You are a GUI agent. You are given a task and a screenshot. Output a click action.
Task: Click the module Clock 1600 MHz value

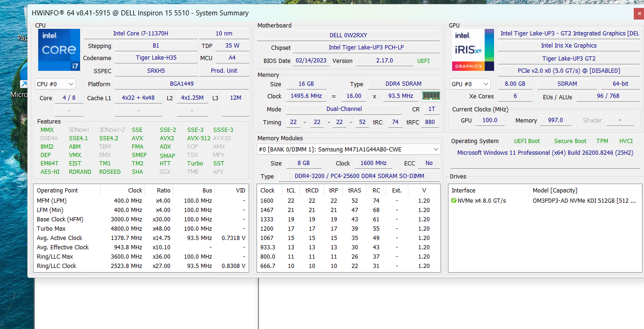tap(373, 163)
